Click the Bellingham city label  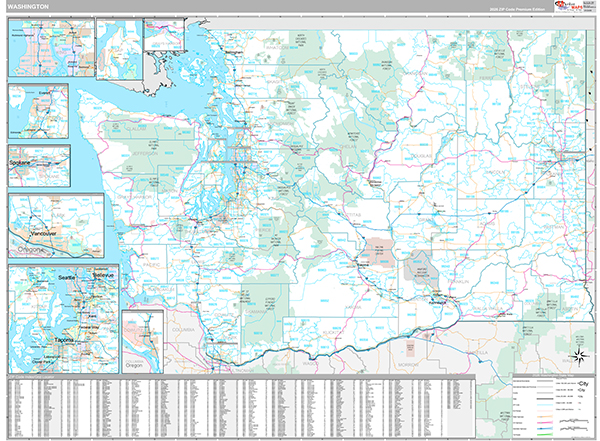(x=234, y=52)
